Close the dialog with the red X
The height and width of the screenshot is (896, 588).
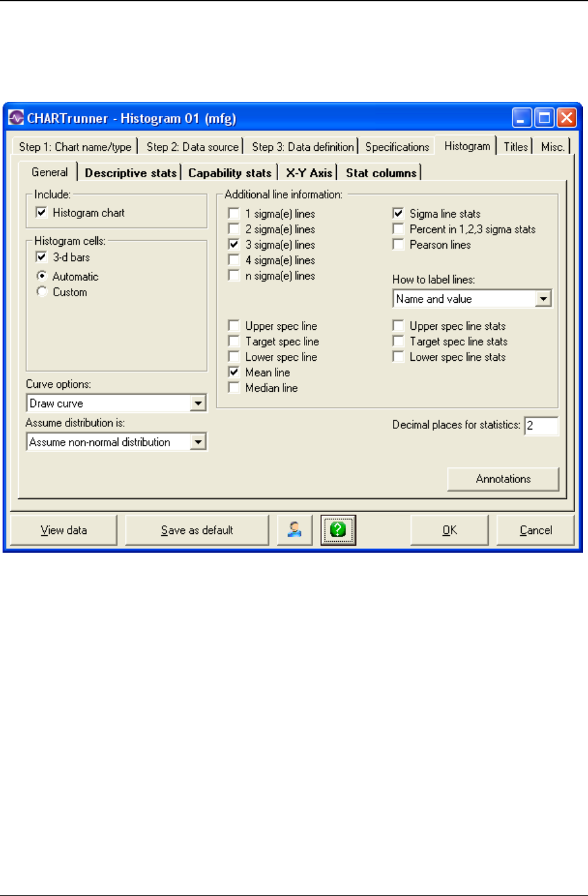coord(567,118)
